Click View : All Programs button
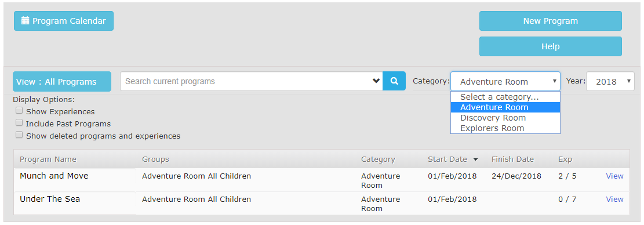The width and height of the screenshot is (644, 225). [62, 81]
